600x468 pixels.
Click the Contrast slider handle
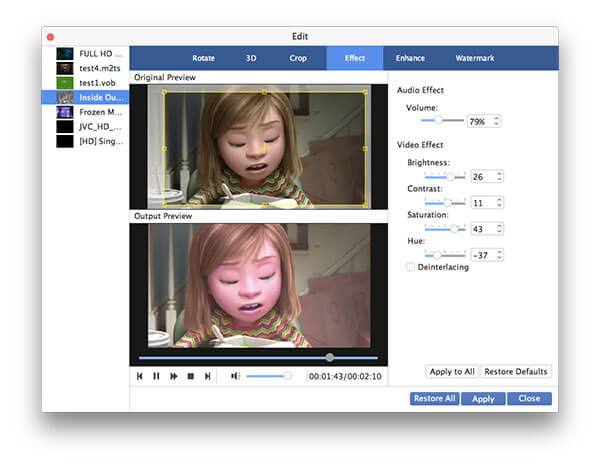click(447, 202)
